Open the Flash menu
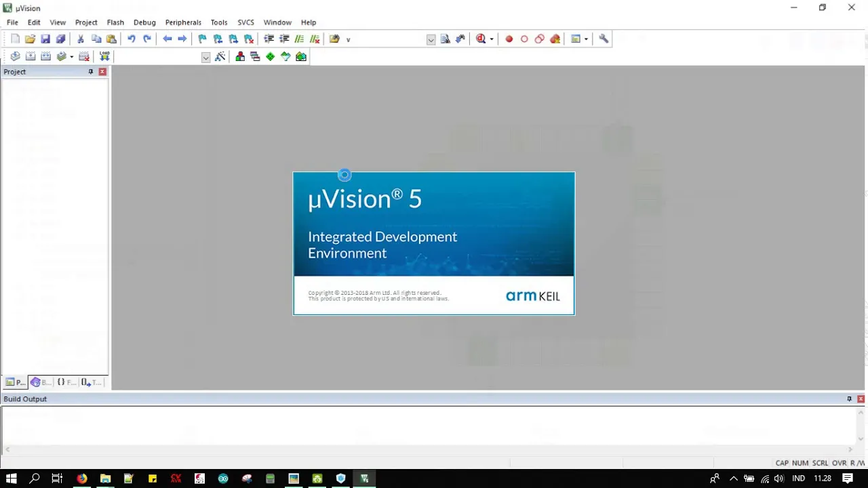 pyautogui.click(x=115, y=22)
